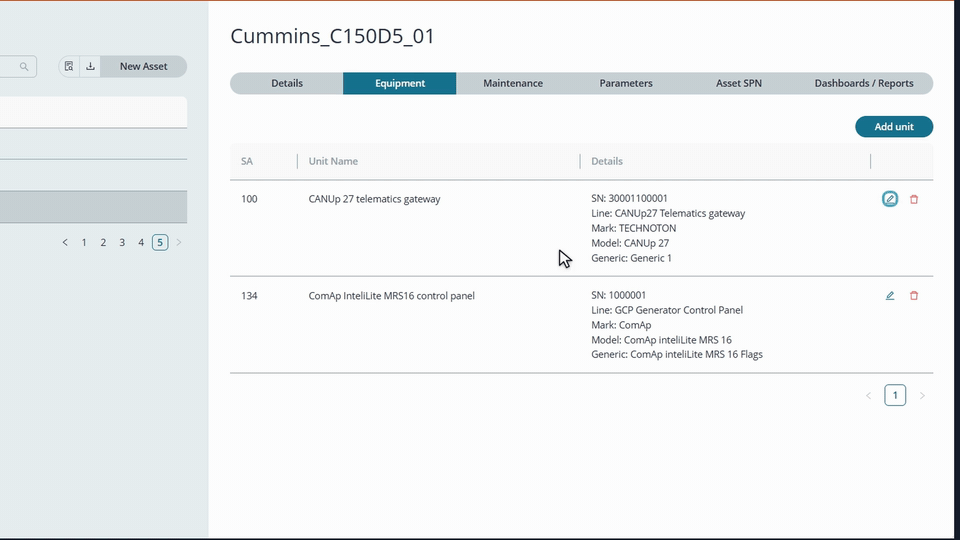Image resolution: width=960 pixels, height=540 pixels.
Task: Click the SA column header
Action: point(247,161)
